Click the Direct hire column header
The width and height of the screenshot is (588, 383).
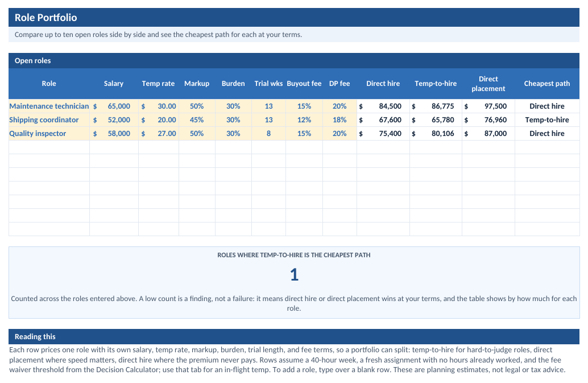click(383, 84)
